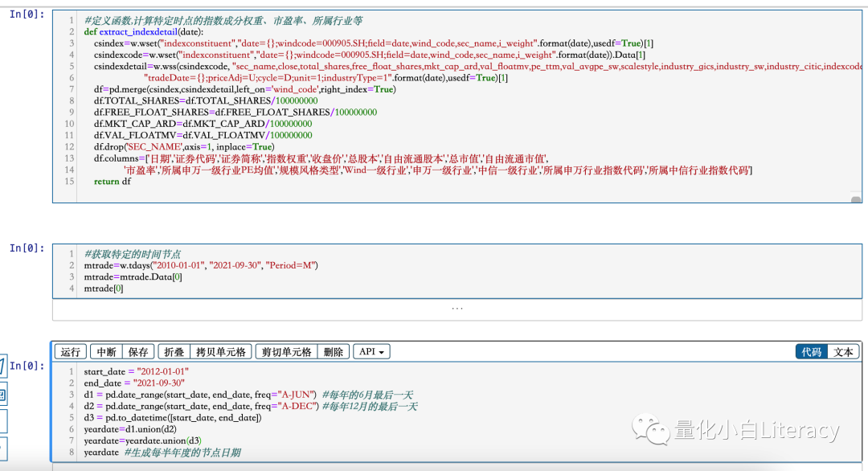Click the csindex=w.wset line
The image size is (868, 471).
click(x=374, y=43)
